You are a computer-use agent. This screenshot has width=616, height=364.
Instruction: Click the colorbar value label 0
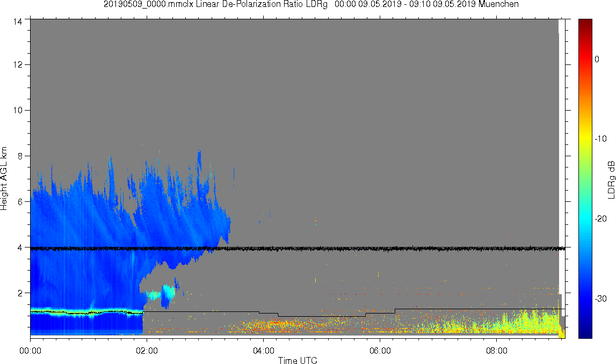pos(597,59)
